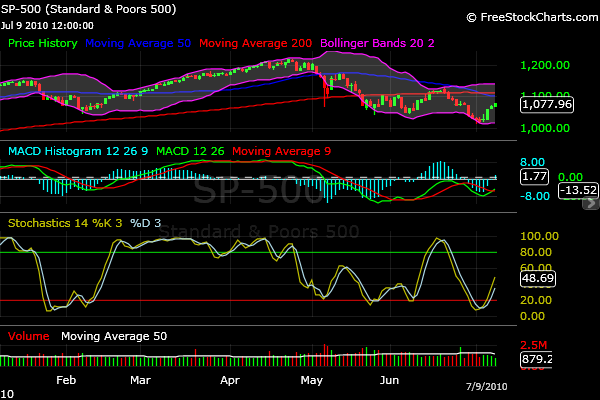Click the 0.00 stochastics axis label

coord(532,316)
